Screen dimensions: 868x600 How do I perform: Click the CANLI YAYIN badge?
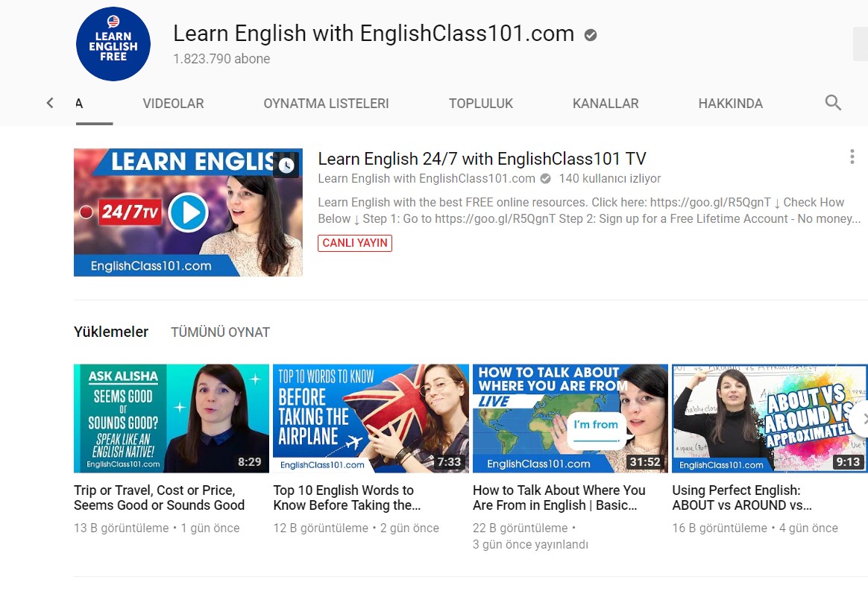pos(354,243)
